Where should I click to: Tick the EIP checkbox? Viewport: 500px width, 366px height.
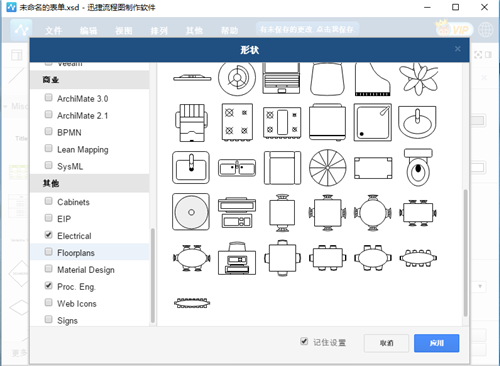point(49,218)
